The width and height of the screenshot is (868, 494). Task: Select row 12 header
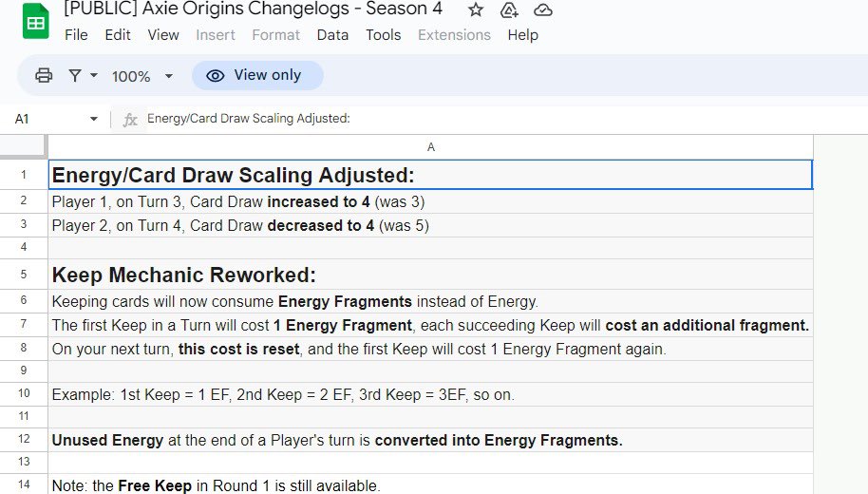(23, 439)
